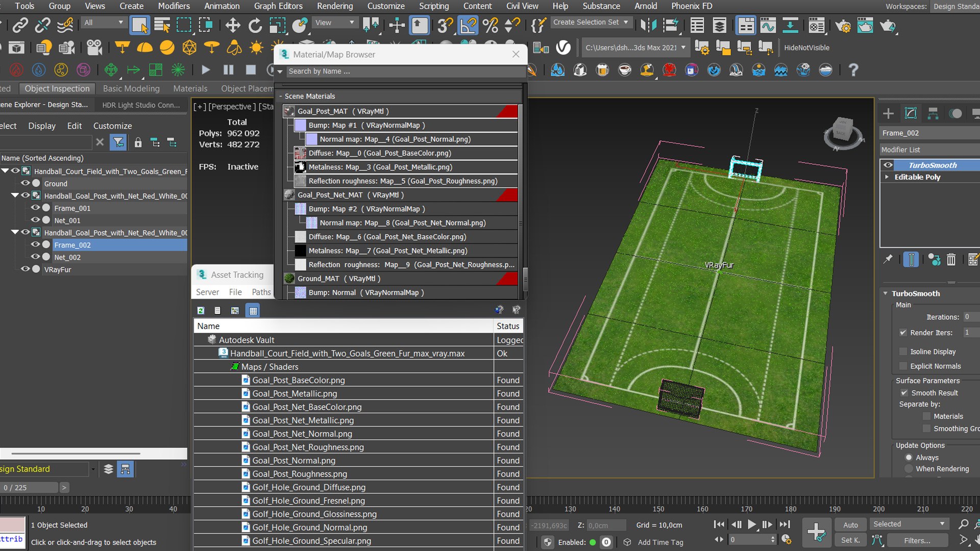Click the Pin Stack icon
Image resolution: width=980 pixels, height=551 pixels.
point(888,260)
